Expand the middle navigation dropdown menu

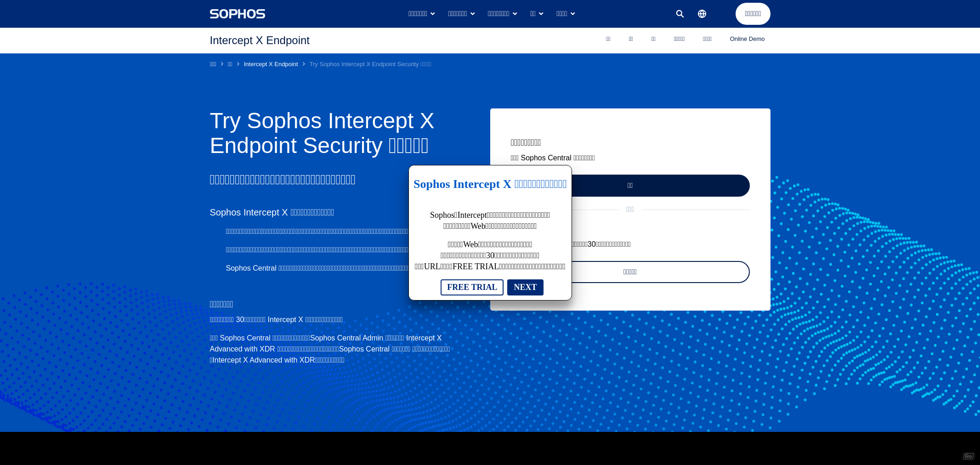[502, 13]
